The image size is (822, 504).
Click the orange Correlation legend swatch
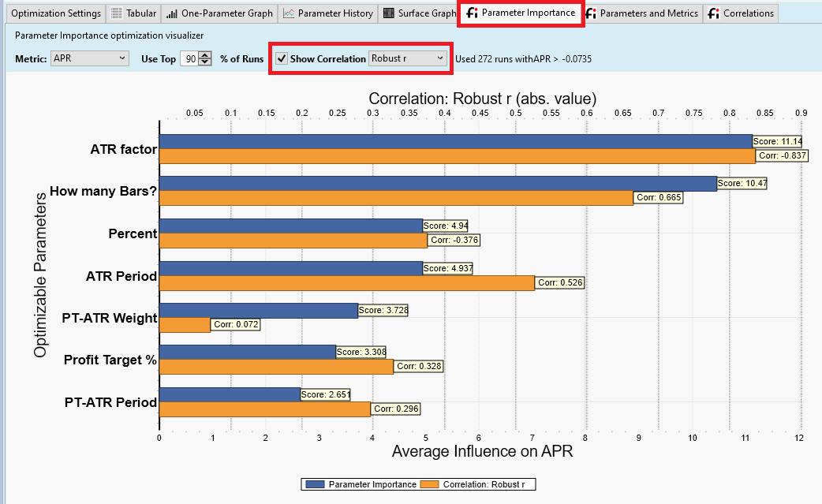(430, 484)
